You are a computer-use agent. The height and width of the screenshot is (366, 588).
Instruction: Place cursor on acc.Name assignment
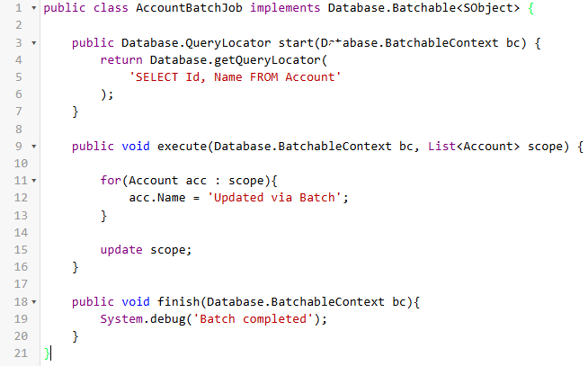coord(158,198)
